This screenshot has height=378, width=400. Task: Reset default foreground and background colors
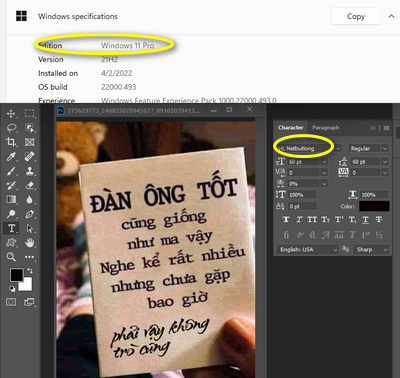click(12, 288)
